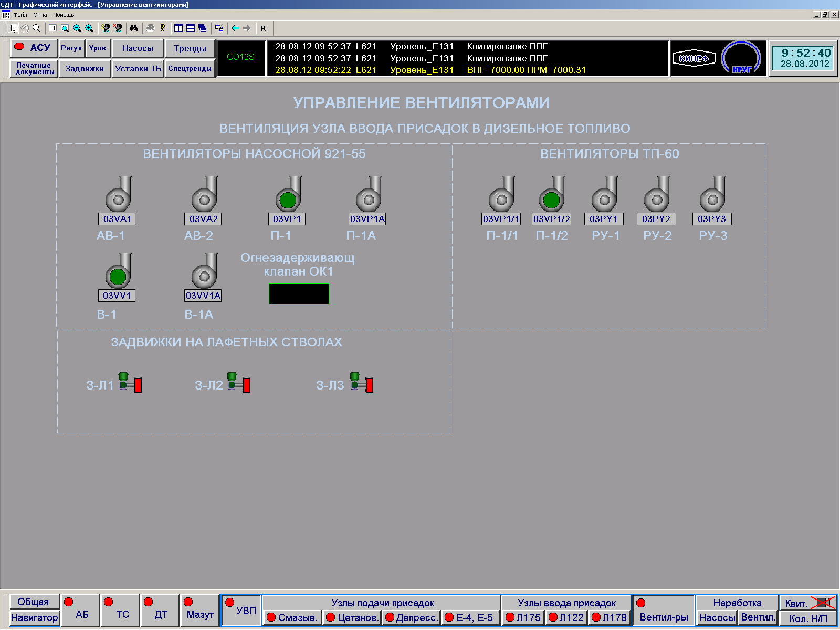
Task: Select fan 03VP1A (П-1А) icon
Action: click(369, 194)
